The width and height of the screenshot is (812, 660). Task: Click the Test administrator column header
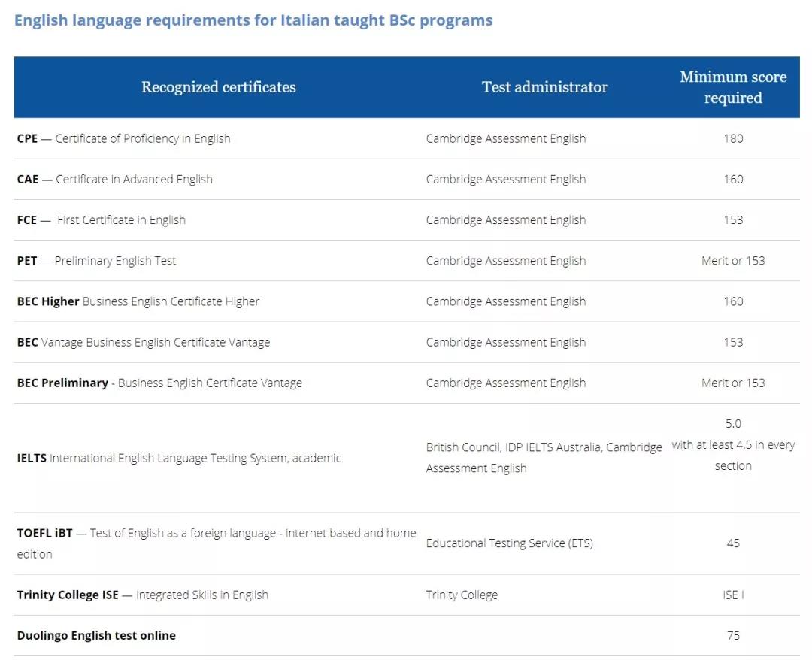click(544, 87)
